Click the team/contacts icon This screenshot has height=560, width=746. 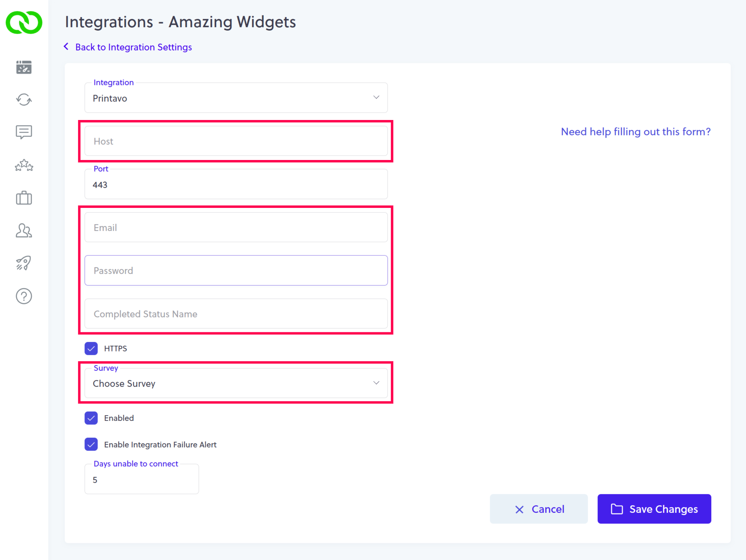[x=24, y=230]
